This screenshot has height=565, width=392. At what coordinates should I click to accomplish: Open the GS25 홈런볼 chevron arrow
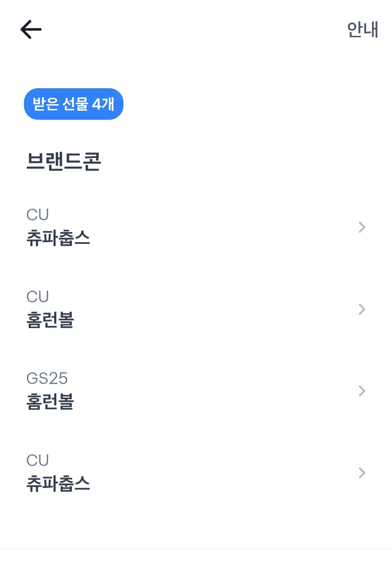pos(362,391)
